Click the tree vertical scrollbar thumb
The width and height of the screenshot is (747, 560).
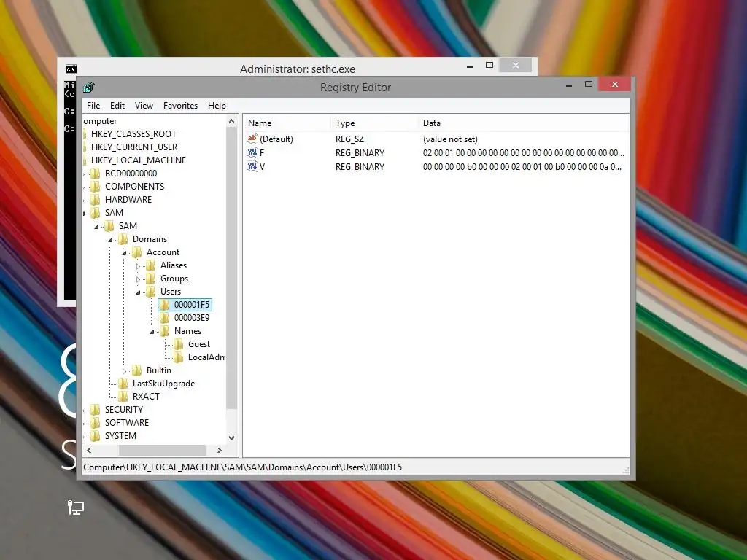pyautogui.click(x=231, y=268)
